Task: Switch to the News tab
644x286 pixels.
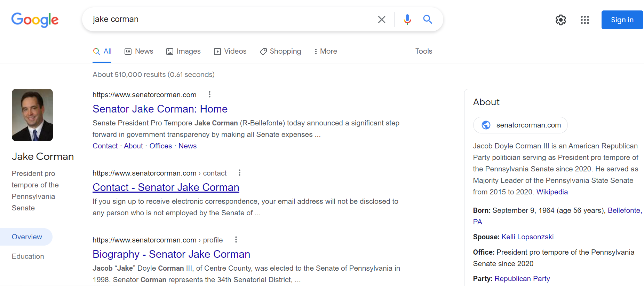Action: click(139, 52)
